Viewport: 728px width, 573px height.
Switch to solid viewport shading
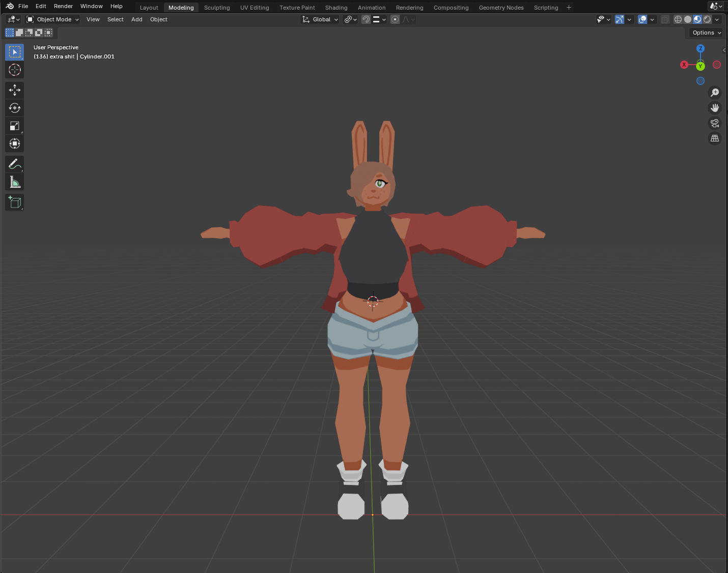[x=688, y=19]
